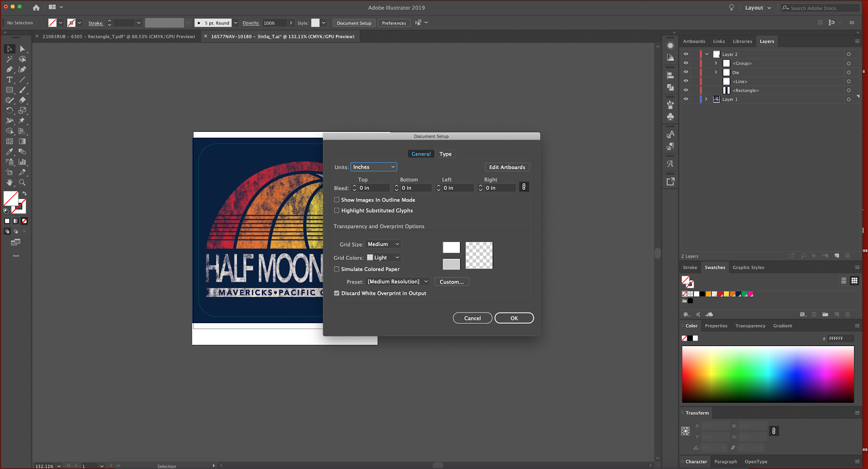Select the Eyedropper tool
The width and height of the screenshot is (868, 469).
[x=9, y=152]
